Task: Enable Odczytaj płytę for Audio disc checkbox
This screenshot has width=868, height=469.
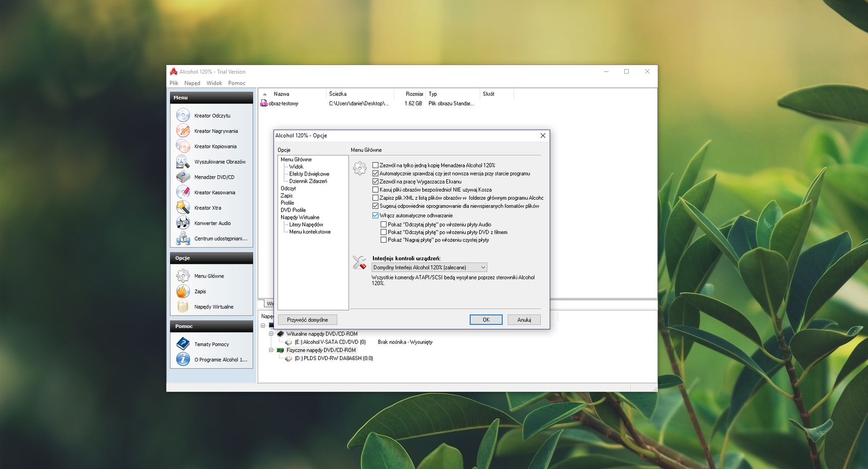Action: 384,224
